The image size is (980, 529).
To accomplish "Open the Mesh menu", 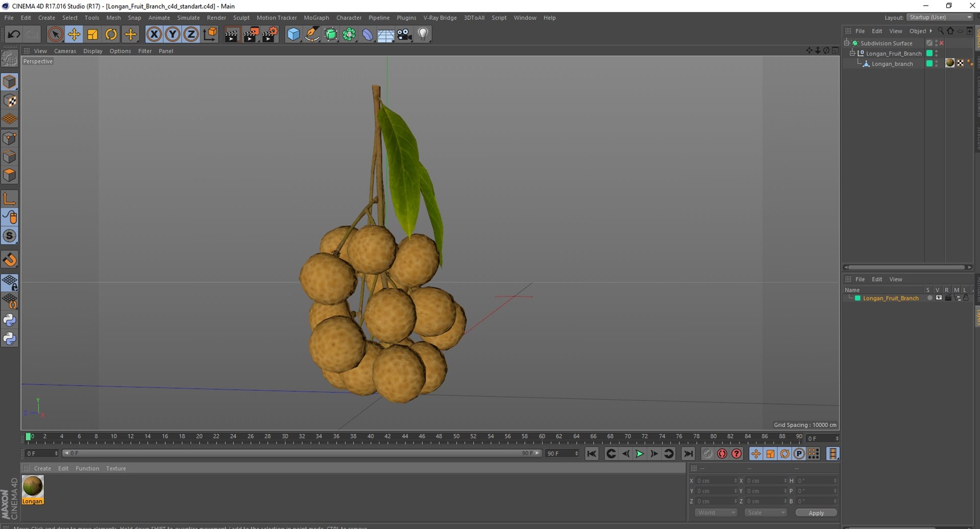I will tap(113, 17).
